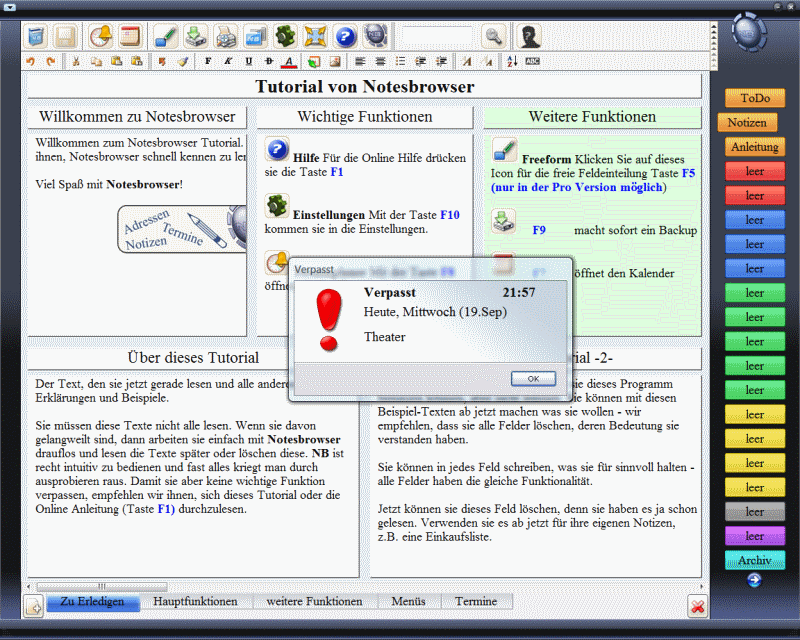Select the NB globe icon in the toolbar
The image size is (800, 640).
point(376,36)
